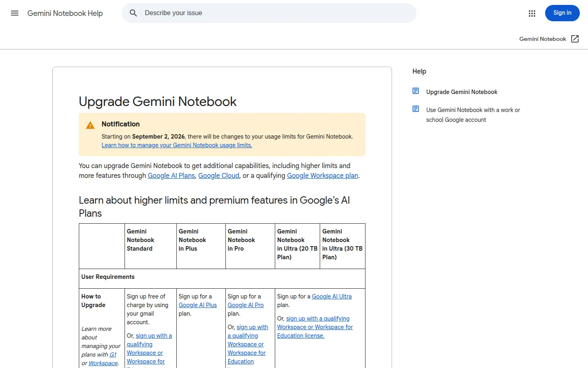588x368 pixels.
Task: Follow the Google Cloud link
Action: point(219,175)
